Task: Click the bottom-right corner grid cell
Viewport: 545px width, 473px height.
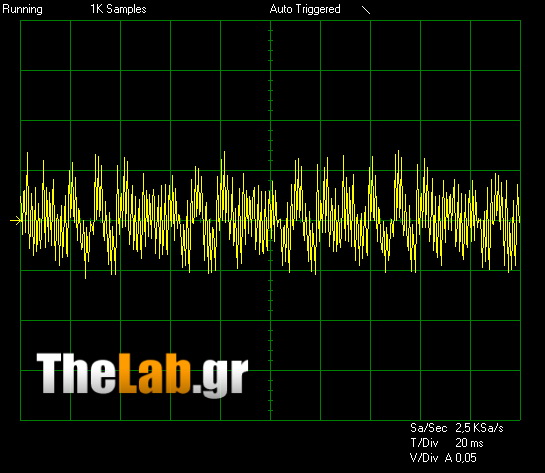Action: (x=495, y=395)
